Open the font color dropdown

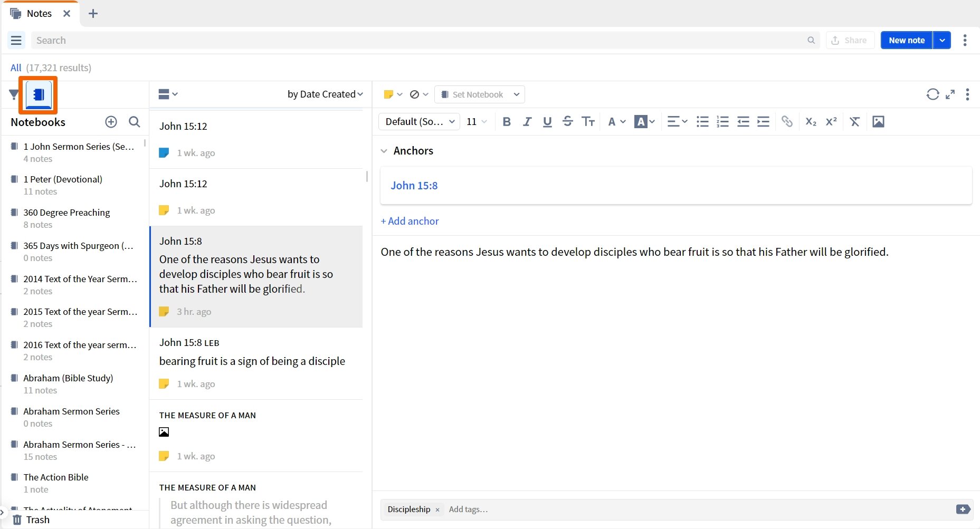tap(616, 122)
